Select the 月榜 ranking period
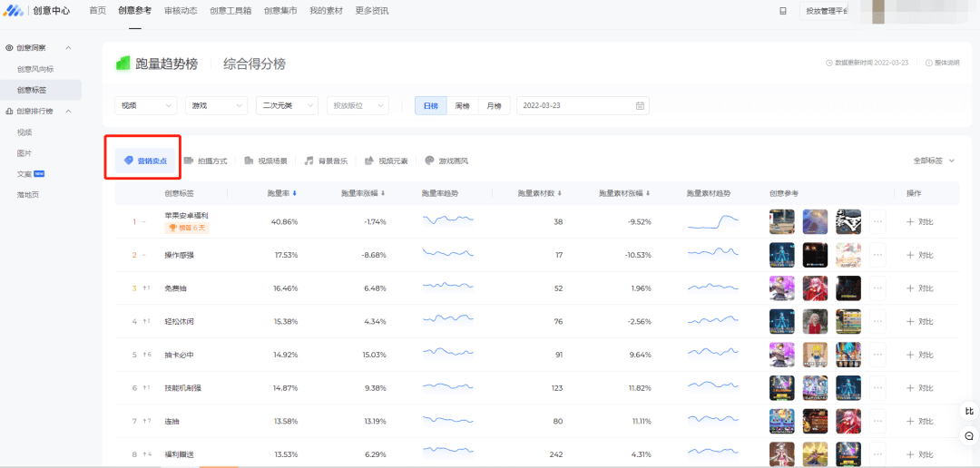980x468 pixels. tap(495, 105)
